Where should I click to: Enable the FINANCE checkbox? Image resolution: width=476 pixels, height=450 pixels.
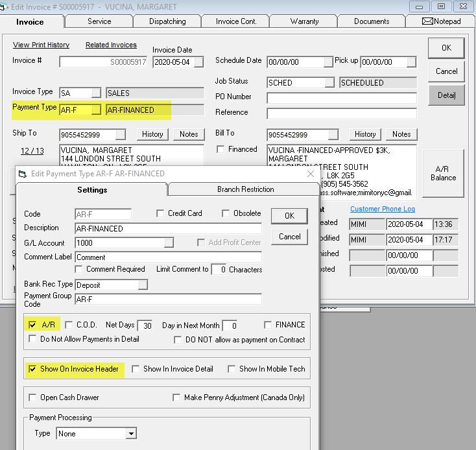(x=268, y=325)
